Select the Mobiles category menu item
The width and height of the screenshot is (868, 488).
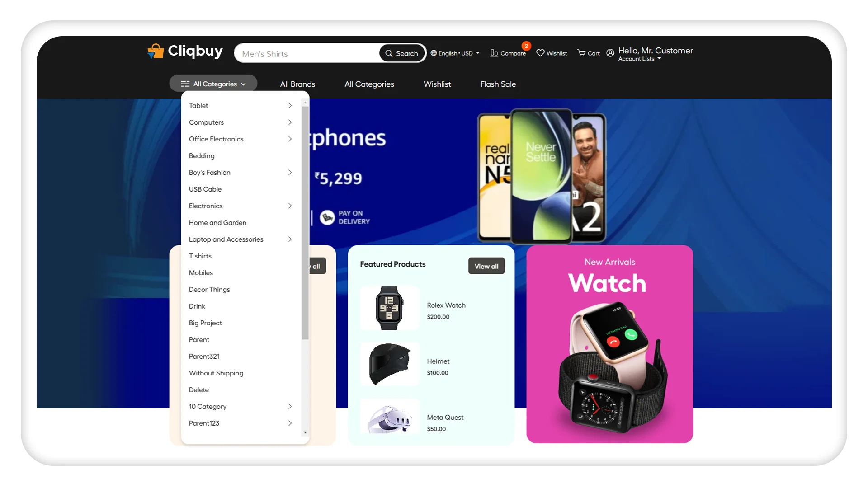click(x=201, y=272)
